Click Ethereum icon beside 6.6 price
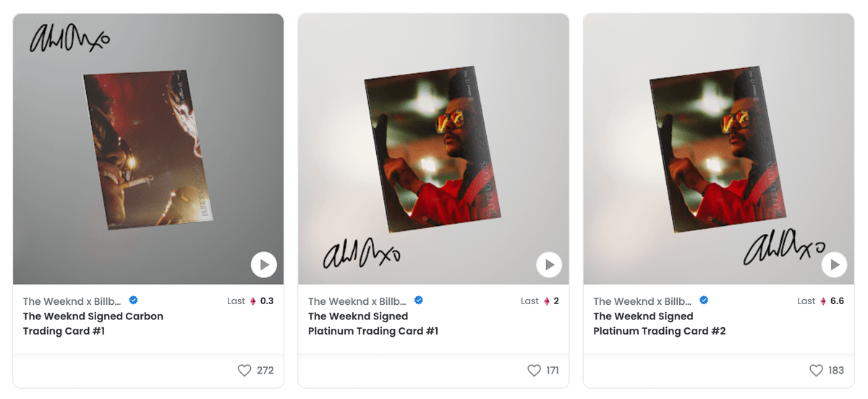Image resolution: width=868 pixels, height=399 pixels. pos(823,301)
